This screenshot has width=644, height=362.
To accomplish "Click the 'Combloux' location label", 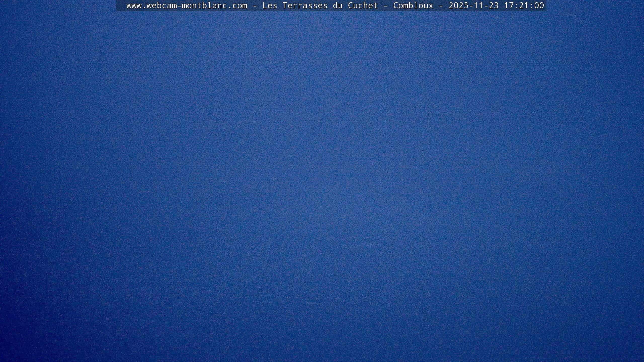I will [x=413, y=6].
